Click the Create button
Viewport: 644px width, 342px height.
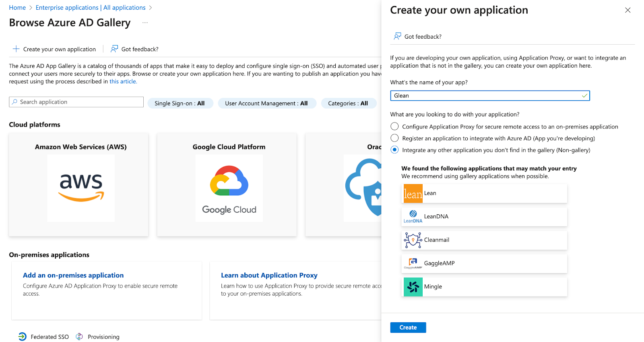(x=408, y=327)
